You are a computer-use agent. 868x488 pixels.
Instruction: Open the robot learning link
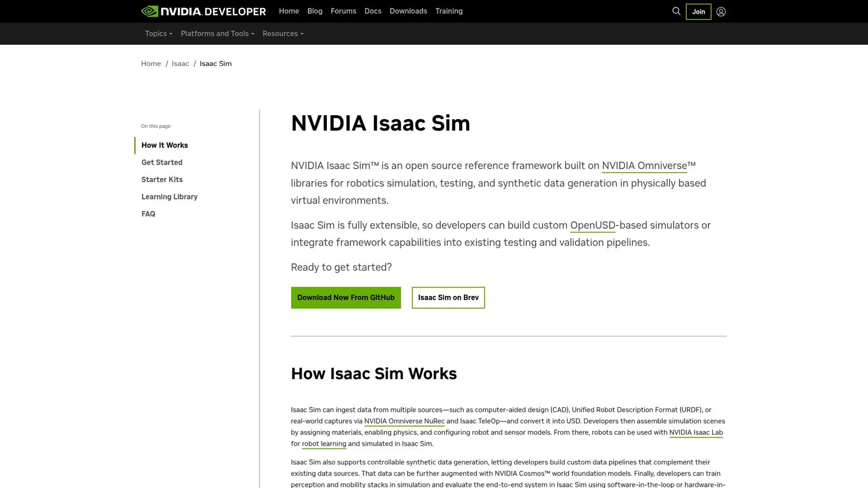pos(324,444)
